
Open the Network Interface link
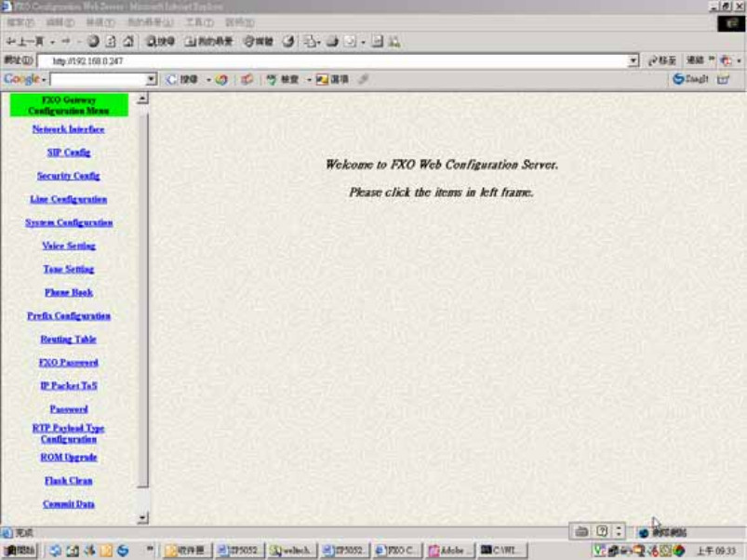pyautogui.click(x=69, y=129)
